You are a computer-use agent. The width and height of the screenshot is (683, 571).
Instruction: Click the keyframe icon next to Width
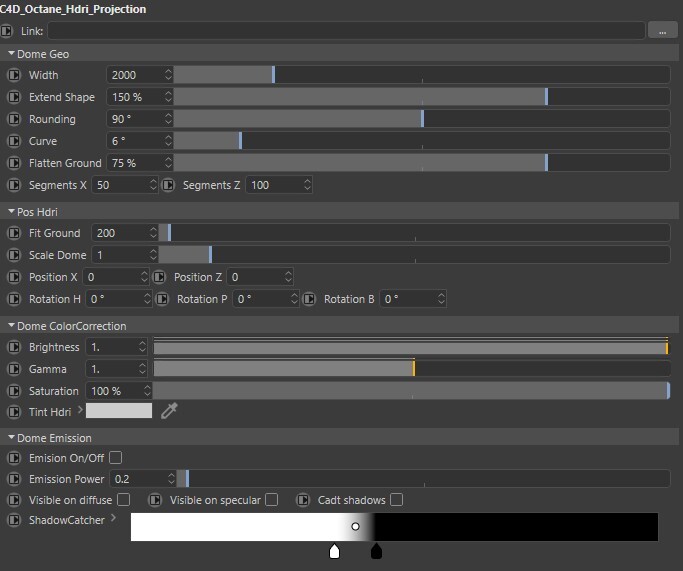(x=14, y=75)
